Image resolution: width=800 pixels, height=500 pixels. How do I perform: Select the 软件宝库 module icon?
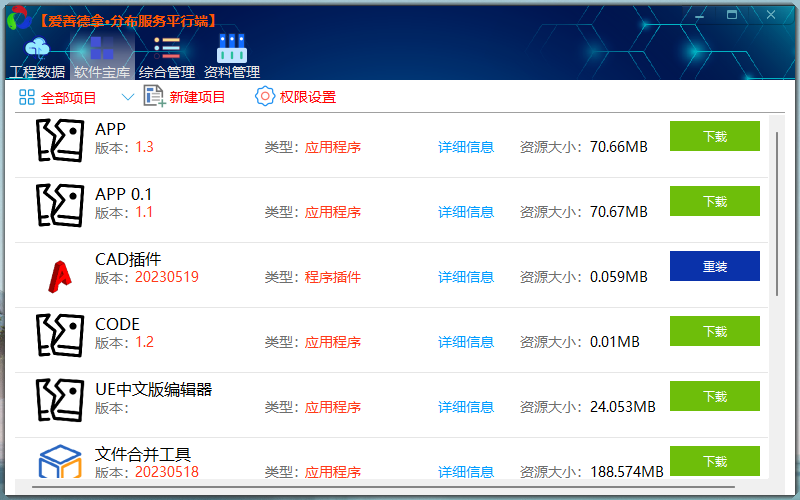click(x=102, y=48)
